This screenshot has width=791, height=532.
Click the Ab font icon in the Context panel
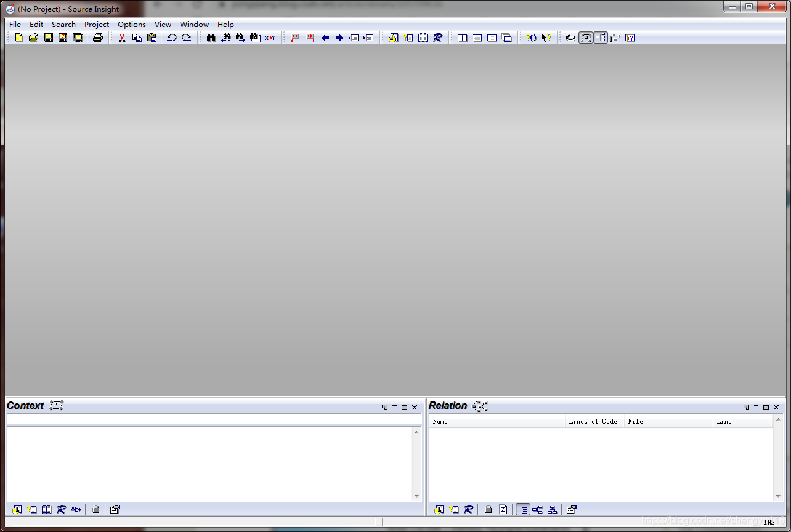coord(76,509)
